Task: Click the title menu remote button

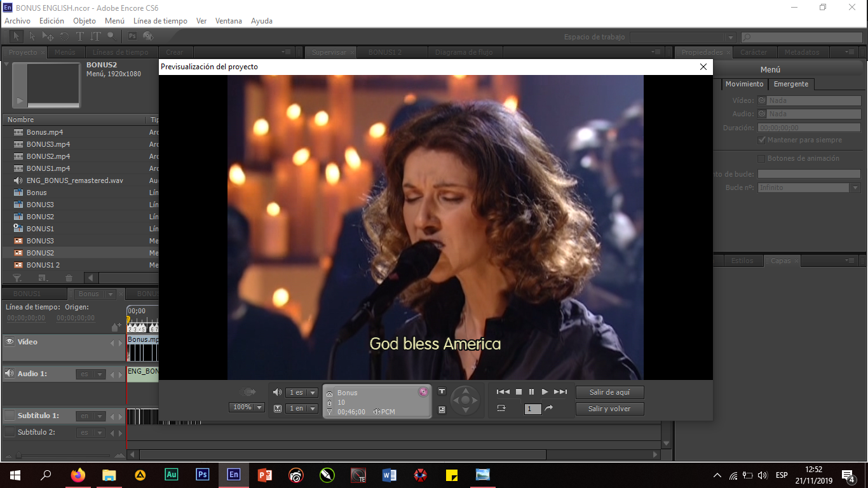Action: 442,391
